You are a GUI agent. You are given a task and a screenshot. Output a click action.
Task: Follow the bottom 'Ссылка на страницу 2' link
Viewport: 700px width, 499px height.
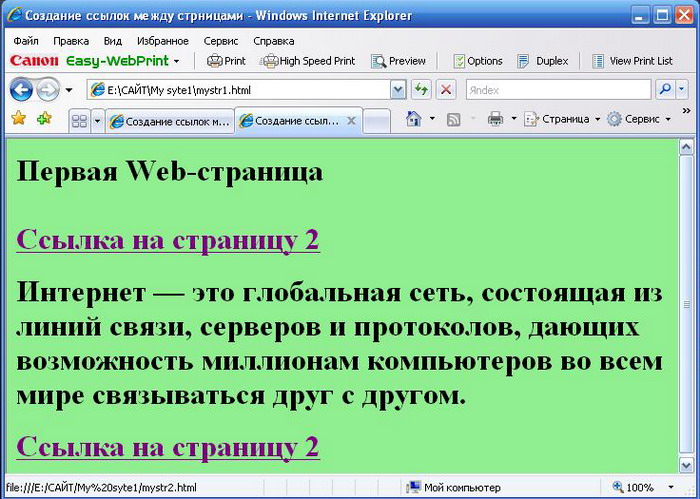tap(168, 446)
